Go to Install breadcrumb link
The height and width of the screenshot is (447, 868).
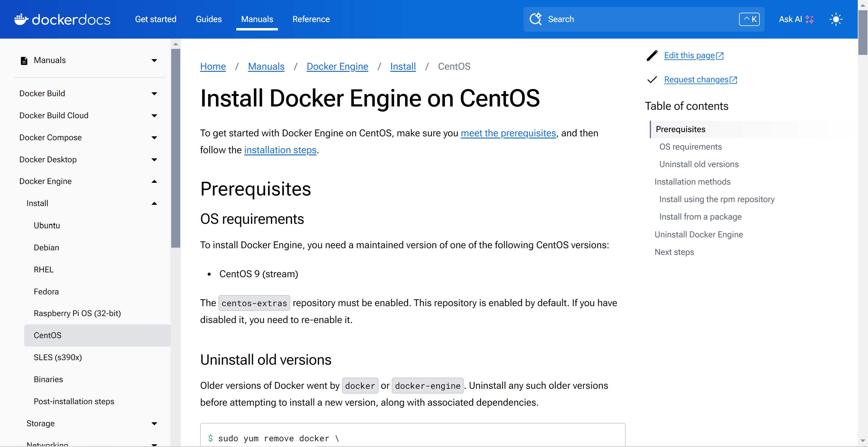tap(403, 66)
